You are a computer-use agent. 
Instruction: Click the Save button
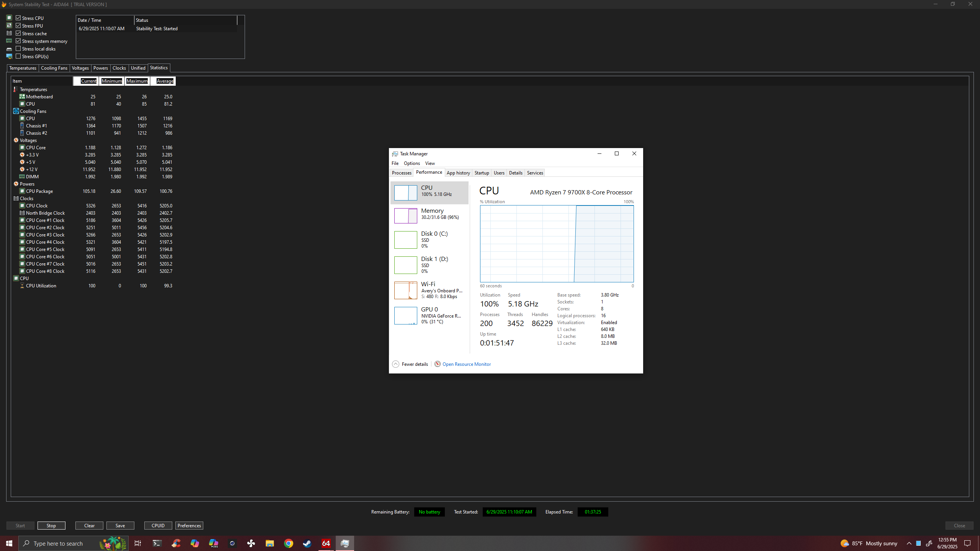pyautogui.click(x=120, y=525)
